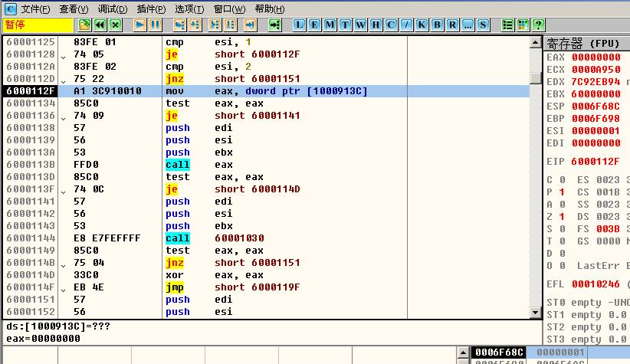This screenshot has height=364, width=630.
Task: Open the 选项(T) menu
Action: point(189,9)
